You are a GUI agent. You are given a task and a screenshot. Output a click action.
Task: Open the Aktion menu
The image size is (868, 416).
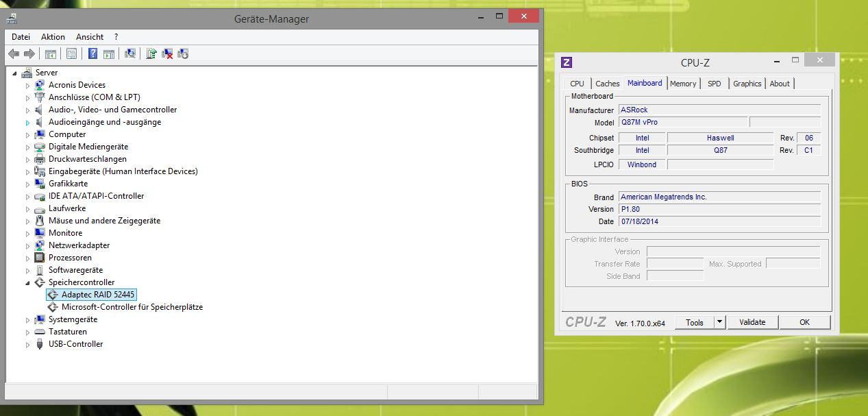(x=53, y=37)
